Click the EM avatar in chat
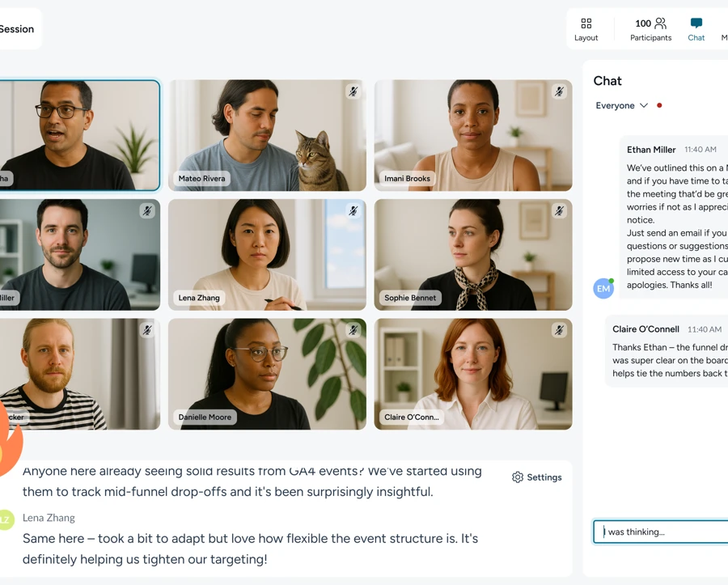The width and height of the screenshot is (728, 585). pyautogui.click(x=603, y=288)
